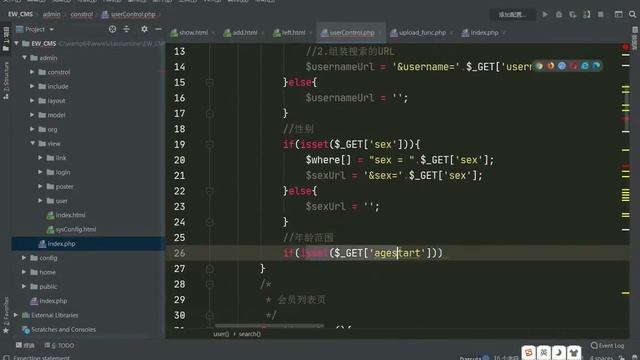Screen dimensions: 640x360
Task: Open in Safari browser icon
Action: click(x=562, y=66)
